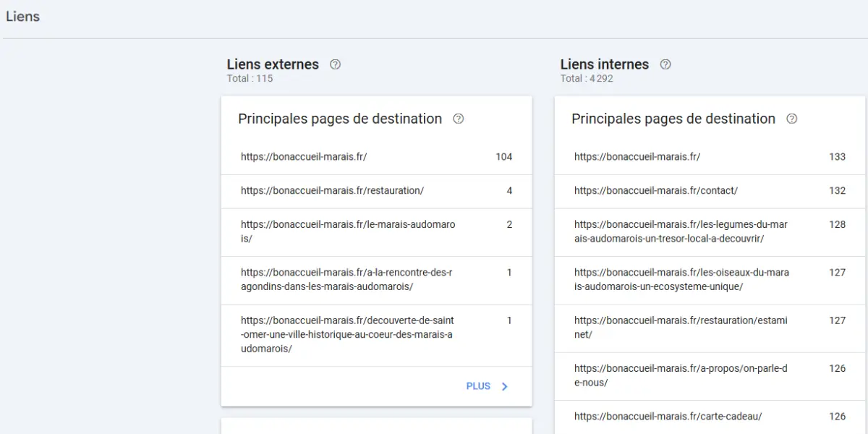The image size is (868, 434).
Task: Open the help tooltip beside 'Liens externes'
Action: [x=335, y=64]
